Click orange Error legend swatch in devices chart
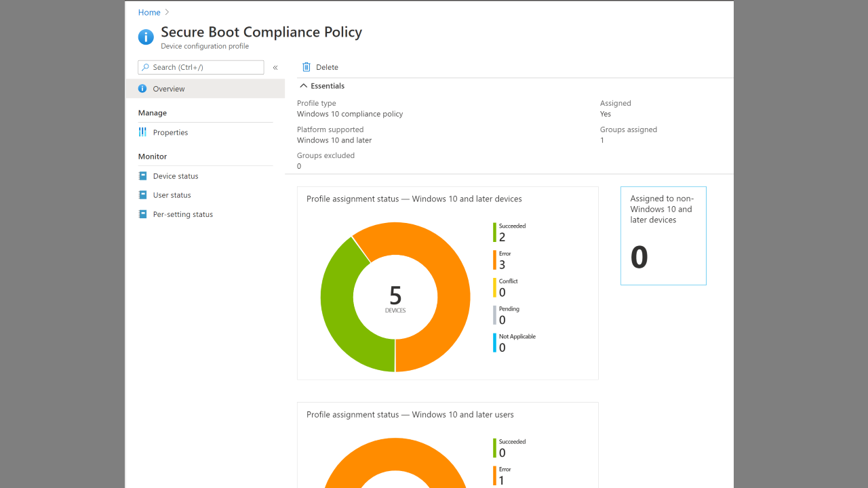This screenshot has width=868, height=488. (494, 260)
